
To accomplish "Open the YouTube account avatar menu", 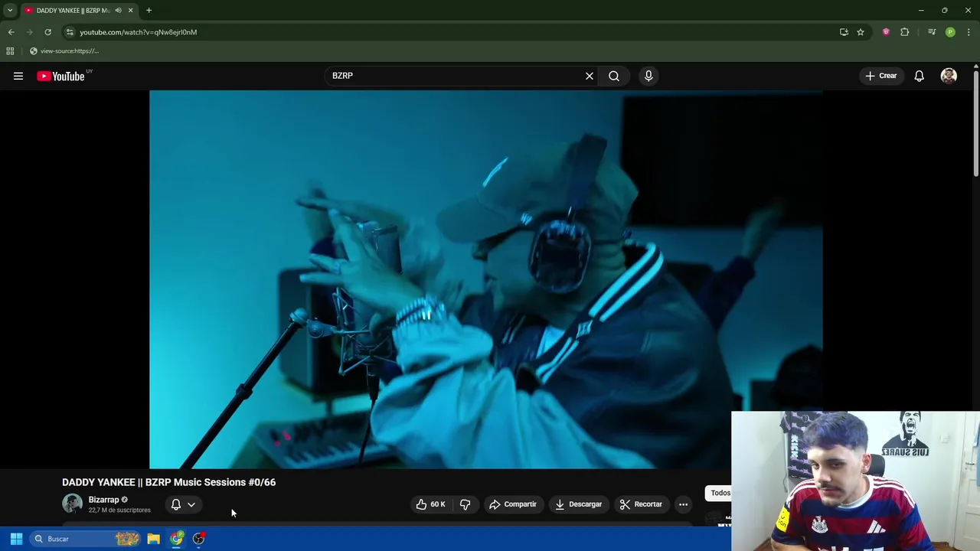I will point(949,76).
